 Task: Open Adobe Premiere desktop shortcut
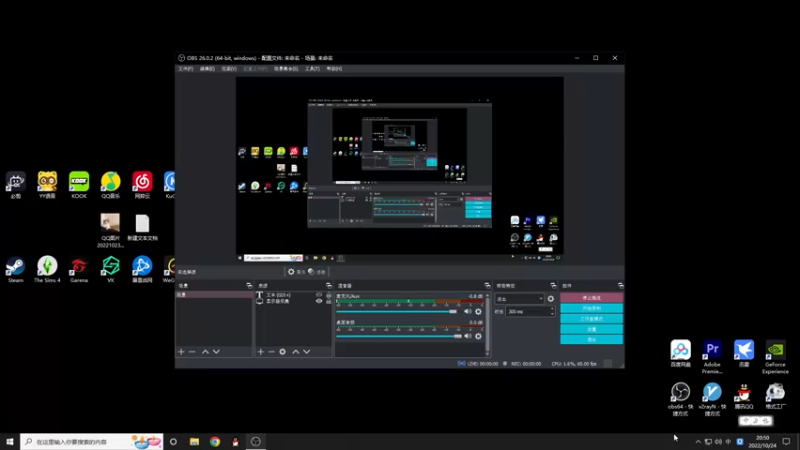point(712,357)
